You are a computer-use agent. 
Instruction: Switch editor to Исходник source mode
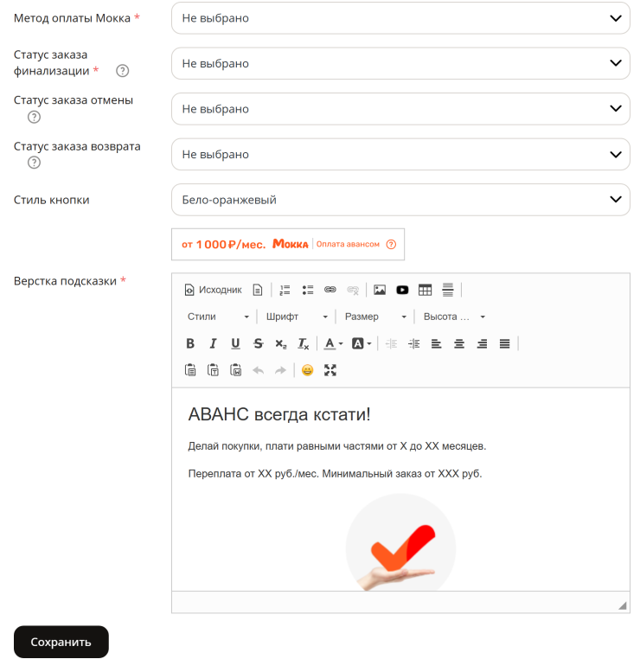click(213, 290)
